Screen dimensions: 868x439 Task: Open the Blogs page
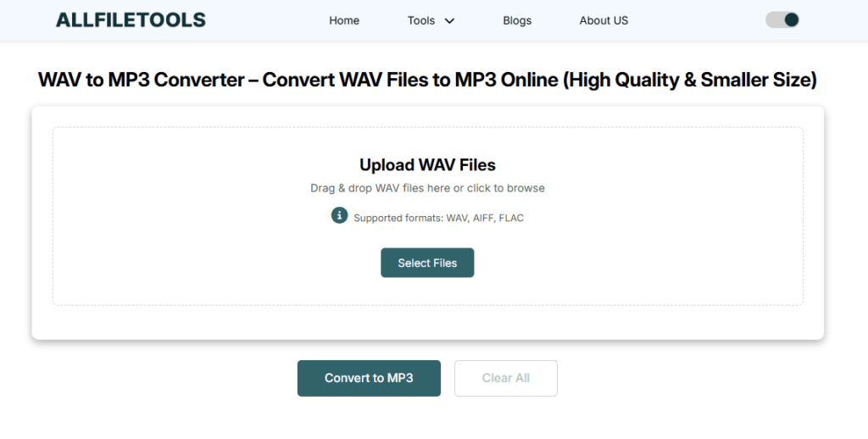pos(517,20)
